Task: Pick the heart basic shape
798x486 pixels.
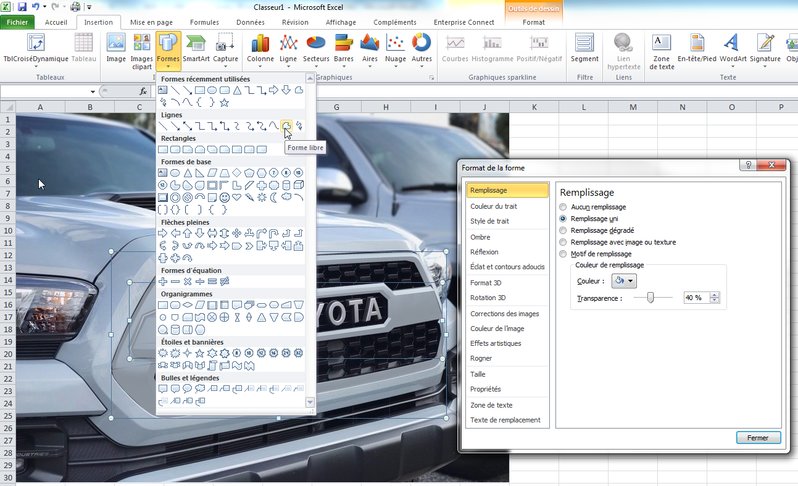Action: (x=237, y=197)
